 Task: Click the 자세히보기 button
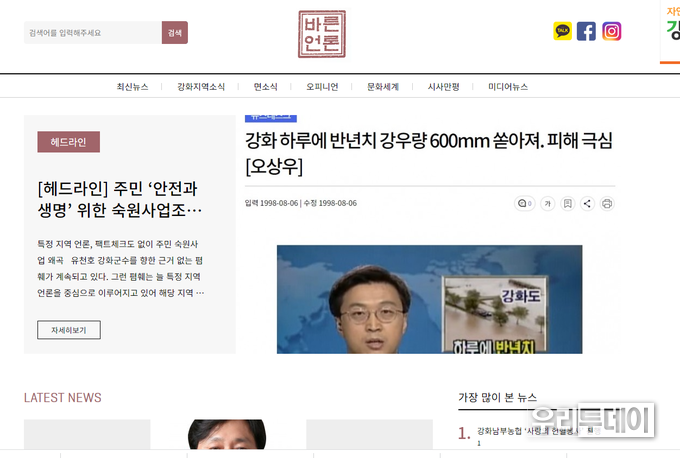click(x=69, y=330)
